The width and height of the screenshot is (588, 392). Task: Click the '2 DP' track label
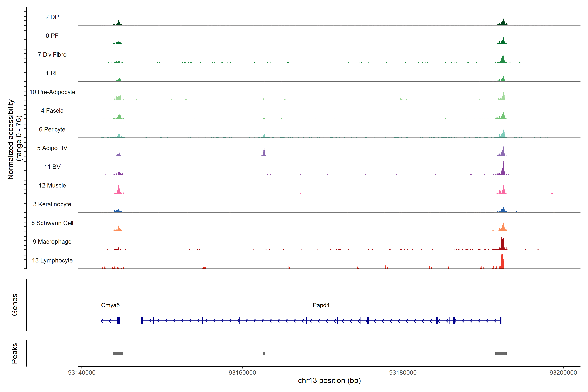point(52,17)
